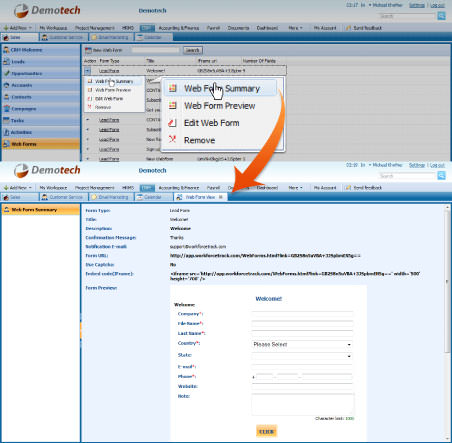Open Accounting & Finance menu in upper screen

[x=179, y=28]
